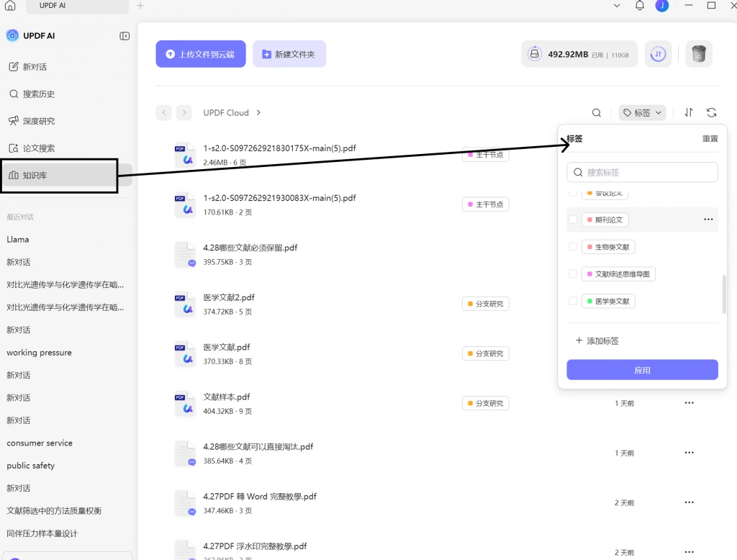
Task: Click the 搜索标签 input field
Action: [642, 172]
